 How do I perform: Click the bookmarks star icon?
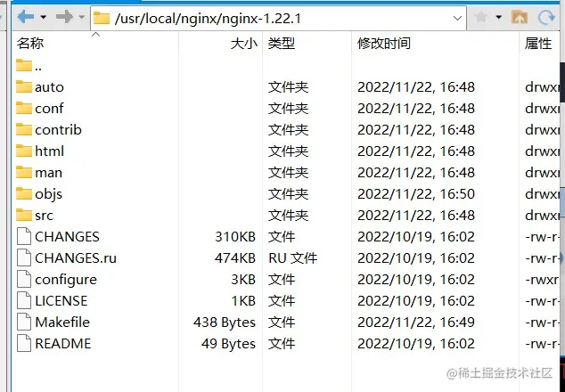click(x=481, y=17)
